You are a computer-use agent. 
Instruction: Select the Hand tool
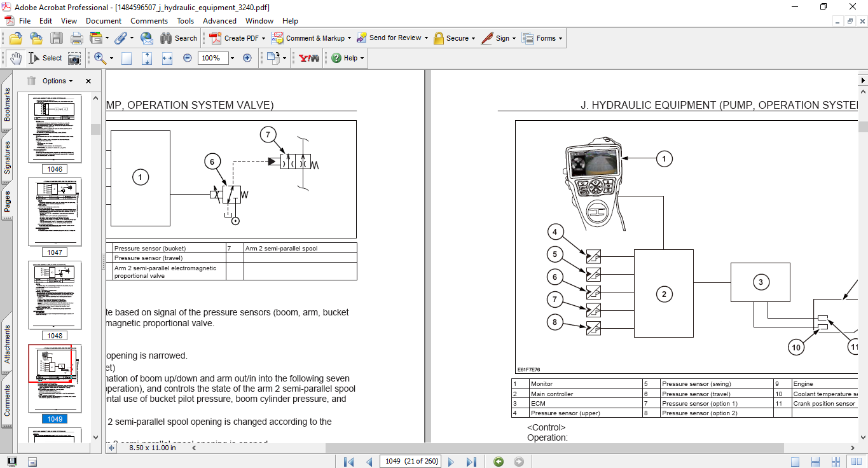(17, 58)
